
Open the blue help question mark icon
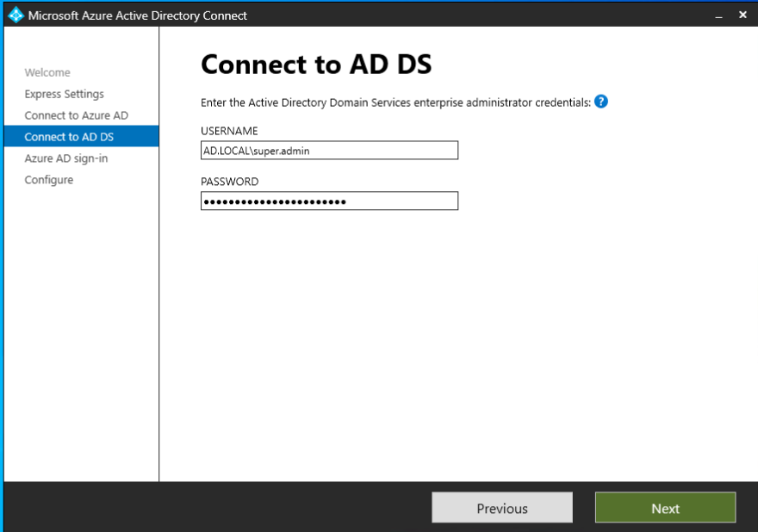coord(601,102)
